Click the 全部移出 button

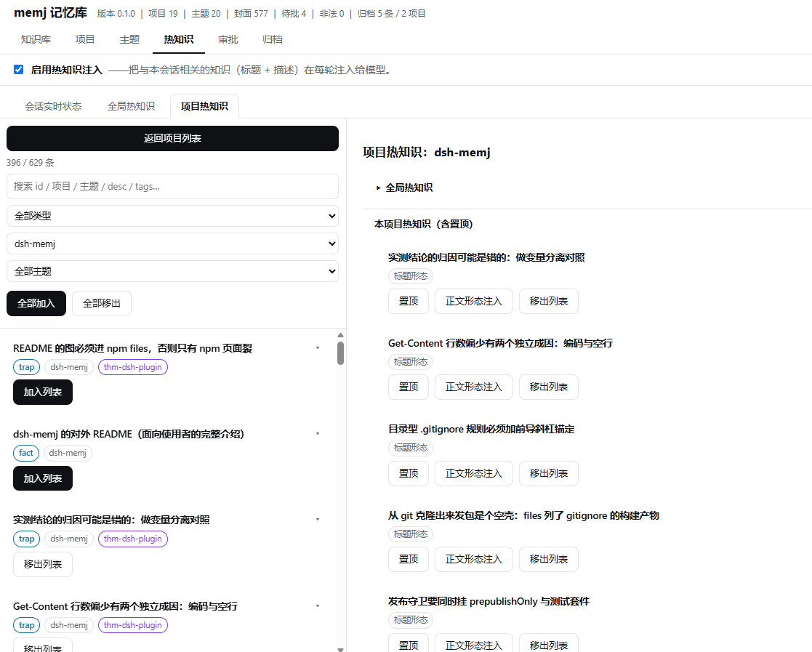click(102, 304)
